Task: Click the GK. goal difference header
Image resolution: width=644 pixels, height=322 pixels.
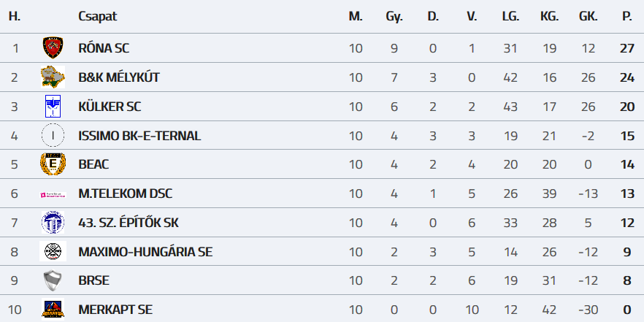Action: [588, 16]
